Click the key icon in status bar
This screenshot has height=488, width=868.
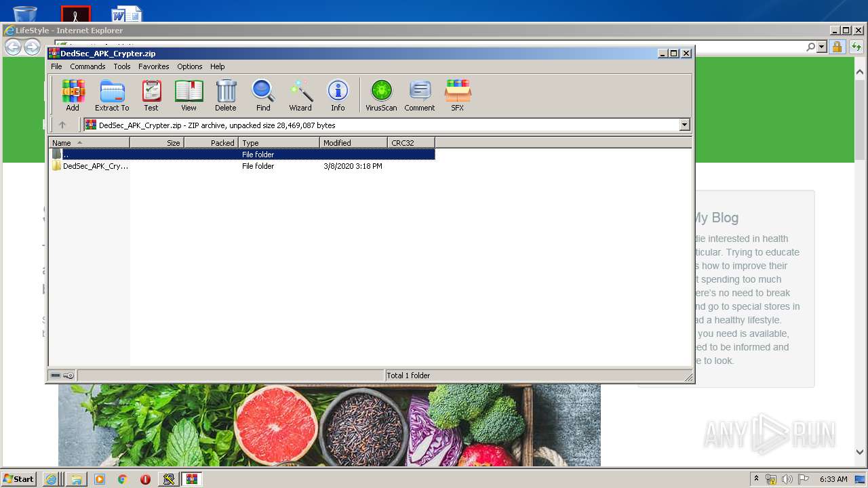tap(68, 375)
